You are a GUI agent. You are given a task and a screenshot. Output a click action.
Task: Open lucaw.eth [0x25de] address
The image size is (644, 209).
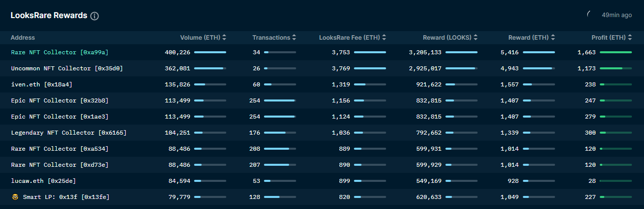pos(44,181)
